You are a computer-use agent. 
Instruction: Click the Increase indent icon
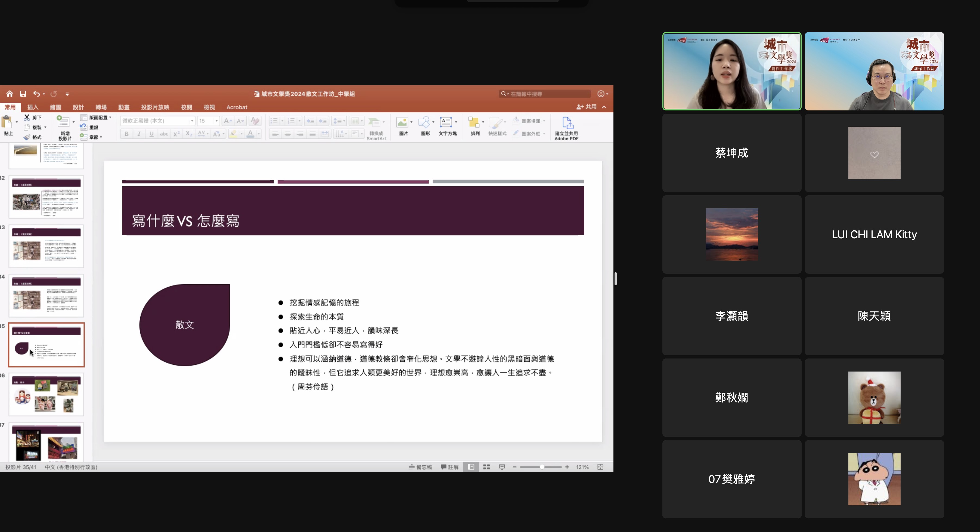tap(323, 121)
